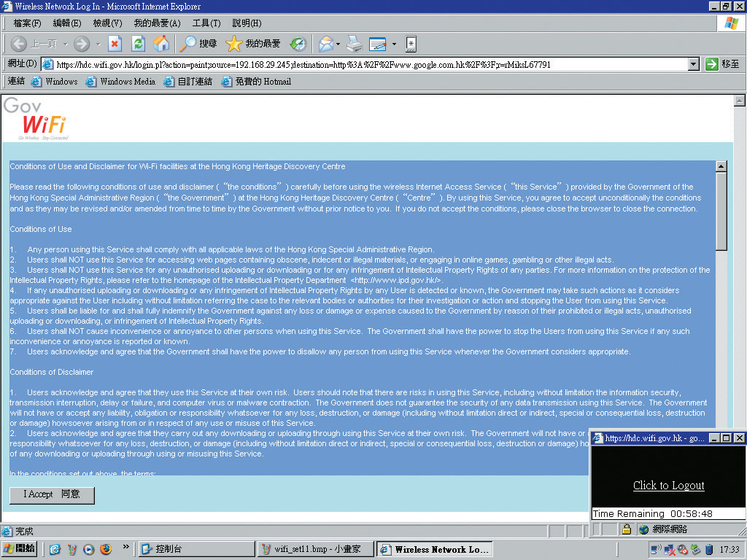The image size is (747, 560).
Task: Open the 我的最愛(A) Favorites menu
Action: click(157, 23)
